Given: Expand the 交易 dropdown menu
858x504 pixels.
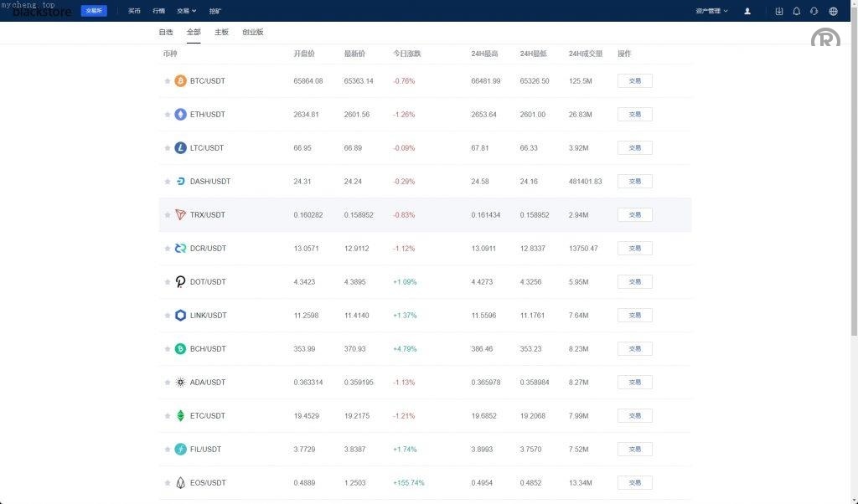Looking at the screenshot, I should (x=186, y=11).
